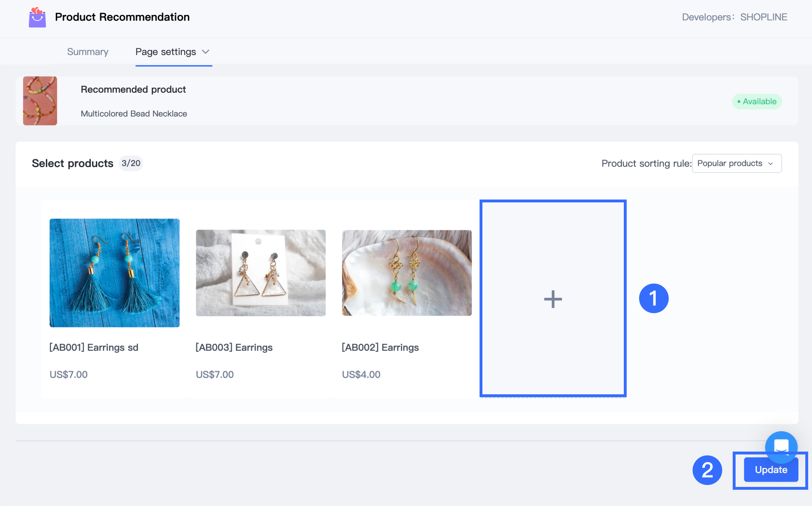Click the green bead earrings AB002 image
812x506 pixels.
point(407,273)
